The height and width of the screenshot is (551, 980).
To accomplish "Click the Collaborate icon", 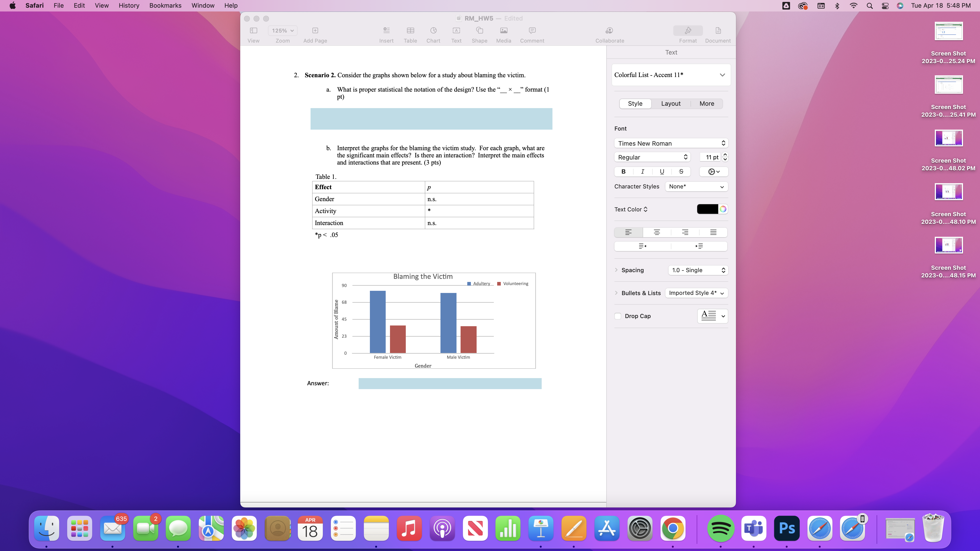I will [x=609, y=33].
